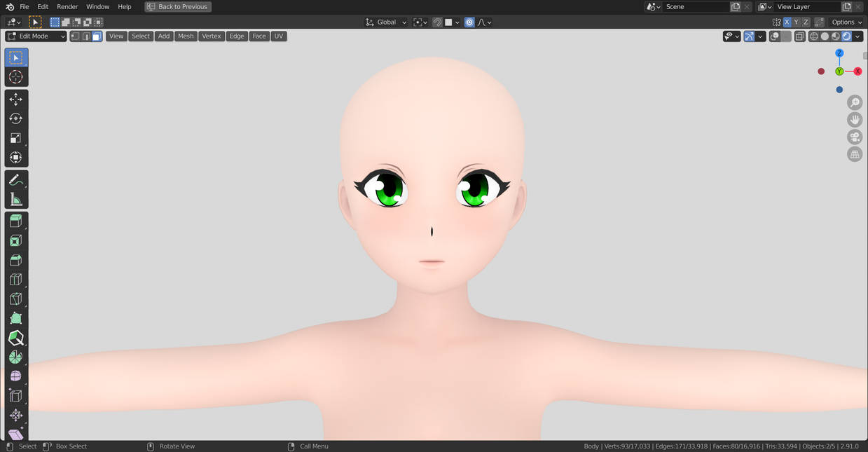
Task: Open the Render menu
Action: tap(67, 7)
